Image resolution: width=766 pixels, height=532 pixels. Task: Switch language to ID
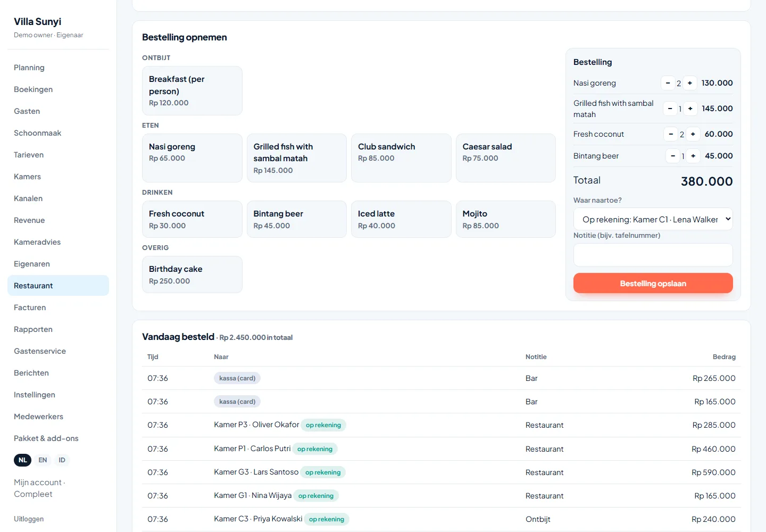pyautogui.click(x=62, y=460)
